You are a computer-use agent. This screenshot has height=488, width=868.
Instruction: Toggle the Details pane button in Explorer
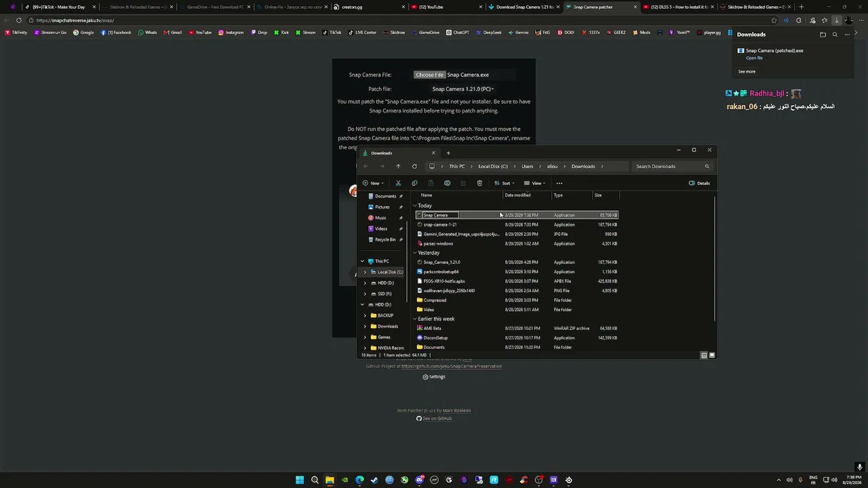coord(700,183)
